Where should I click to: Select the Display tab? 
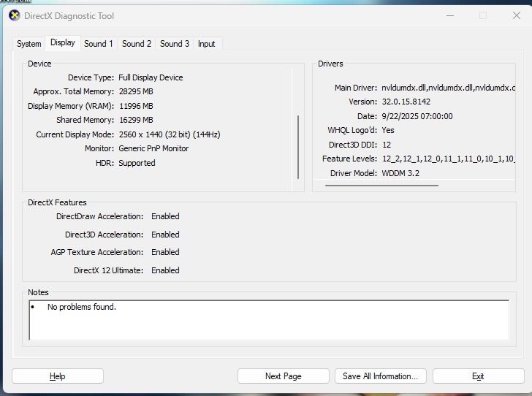pyautogui.click(x=63, y=43)
